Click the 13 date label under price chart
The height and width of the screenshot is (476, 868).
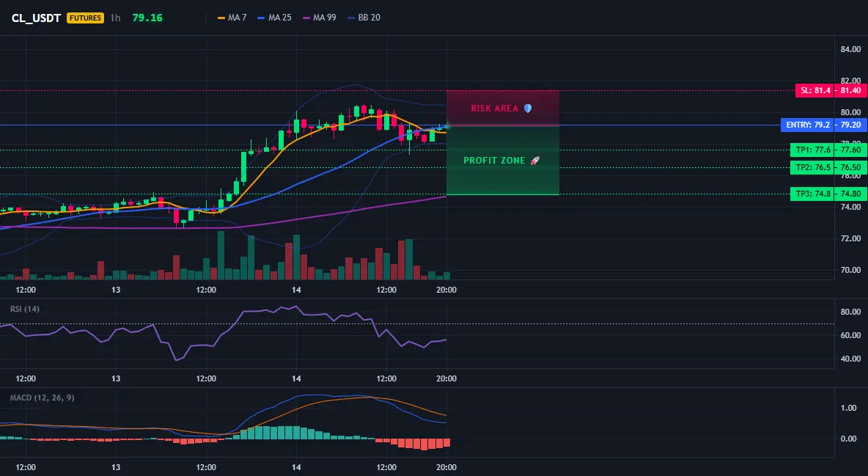(116, 290)
